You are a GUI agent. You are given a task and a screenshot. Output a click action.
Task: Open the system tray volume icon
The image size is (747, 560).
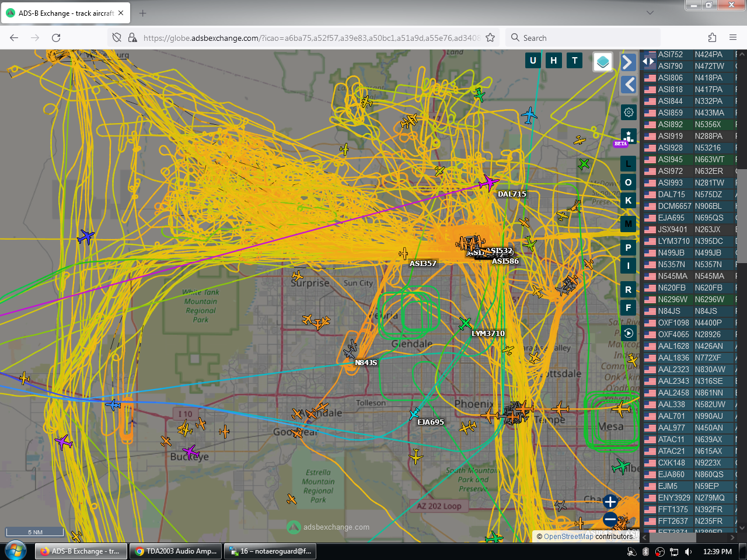pyautogui.click(x=688, y=551)
